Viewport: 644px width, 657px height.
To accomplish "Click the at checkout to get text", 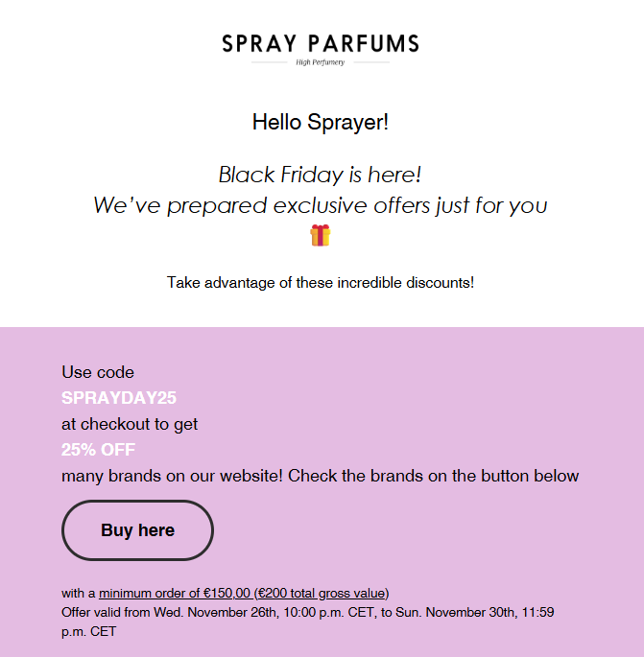I will tap(130, 424).
